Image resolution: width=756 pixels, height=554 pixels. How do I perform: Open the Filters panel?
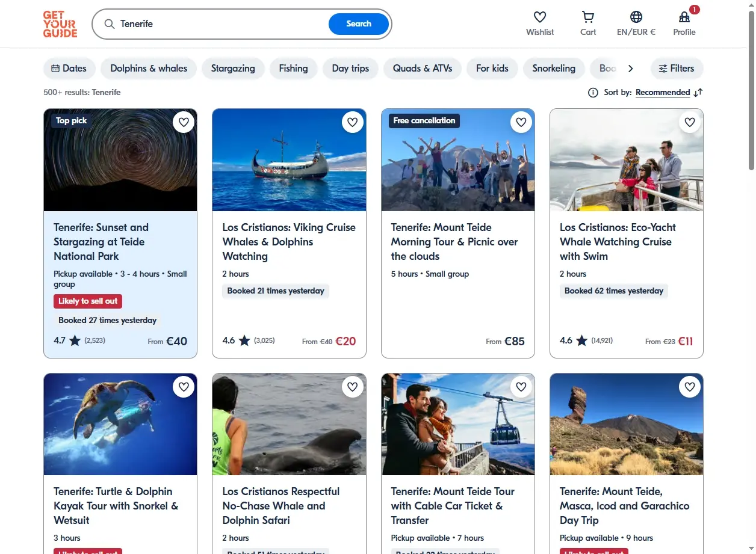[677, 69]
